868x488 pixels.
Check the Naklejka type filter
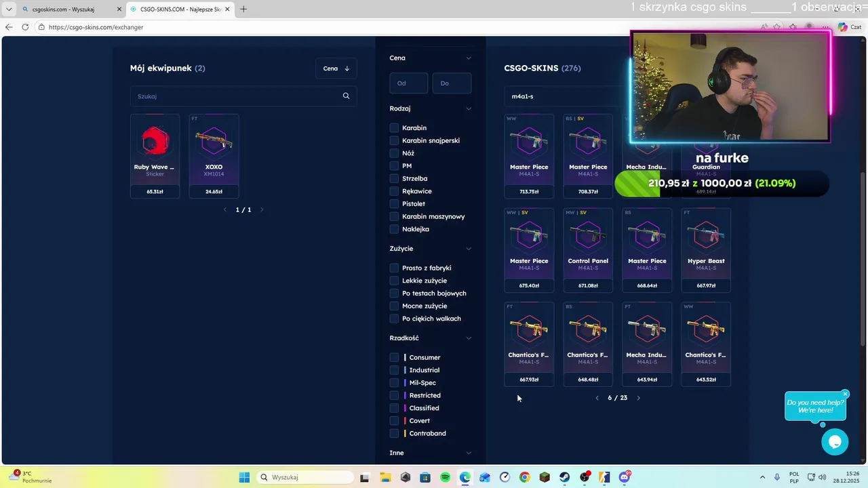394,229
